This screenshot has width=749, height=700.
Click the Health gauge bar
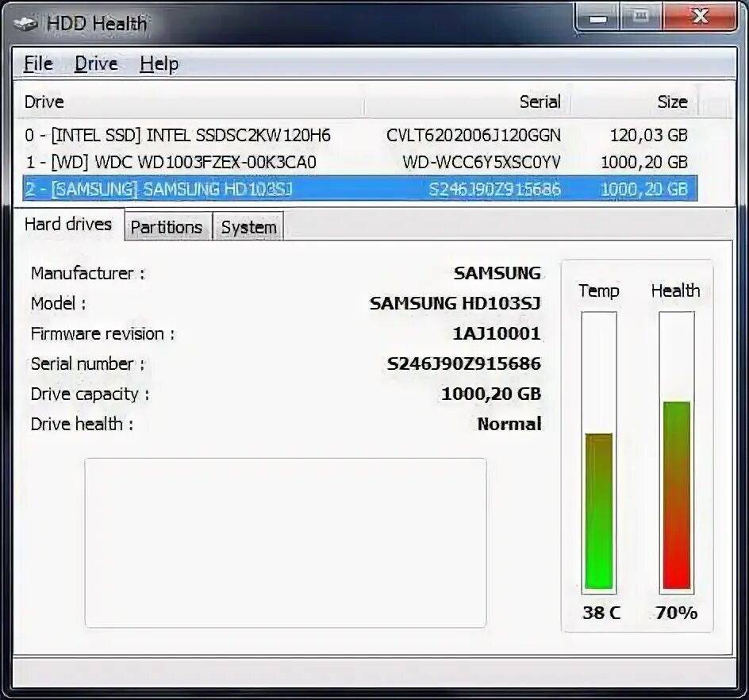pos(676,452)
